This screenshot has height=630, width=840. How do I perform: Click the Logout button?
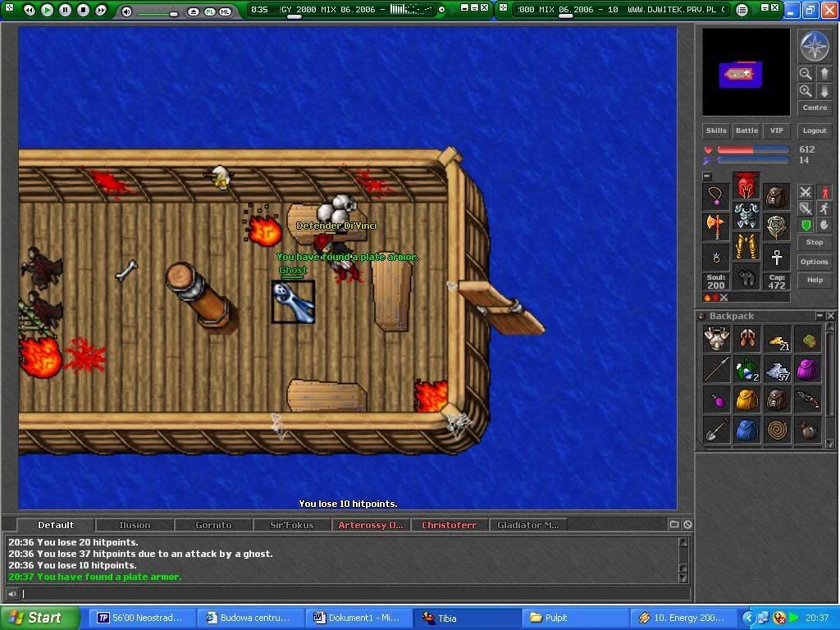point(815,130)
